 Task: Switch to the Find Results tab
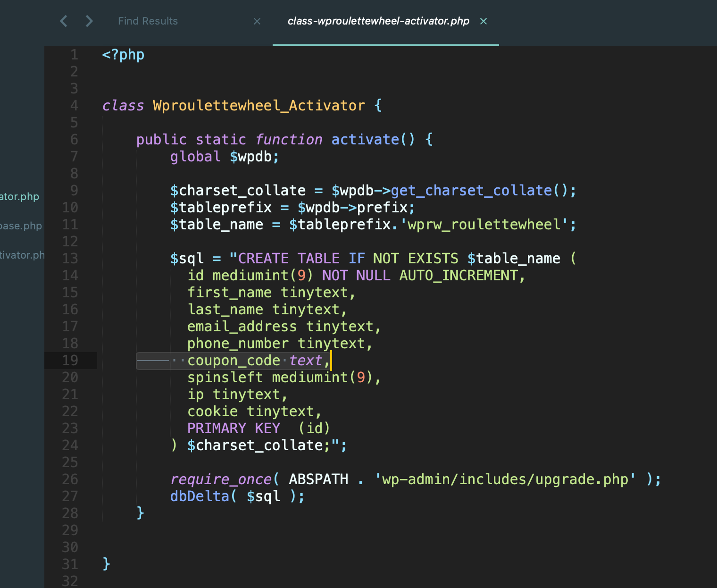148,21
